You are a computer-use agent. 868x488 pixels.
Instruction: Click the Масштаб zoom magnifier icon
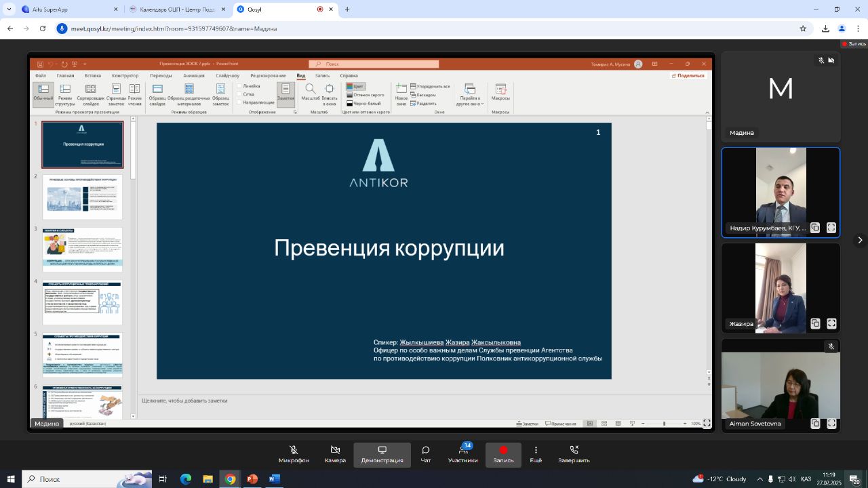(310, 89)
